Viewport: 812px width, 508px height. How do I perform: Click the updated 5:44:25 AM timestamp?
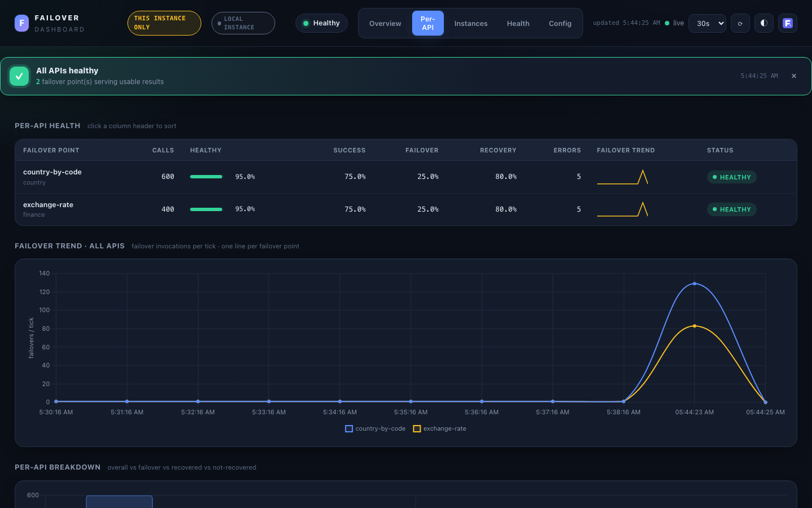[x=626, y=23]
